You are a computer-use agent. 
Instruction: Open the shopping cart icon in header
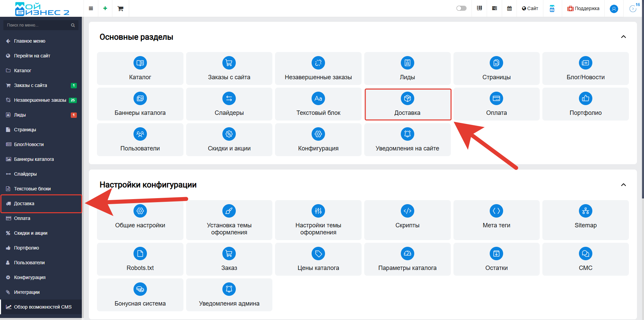120,8
